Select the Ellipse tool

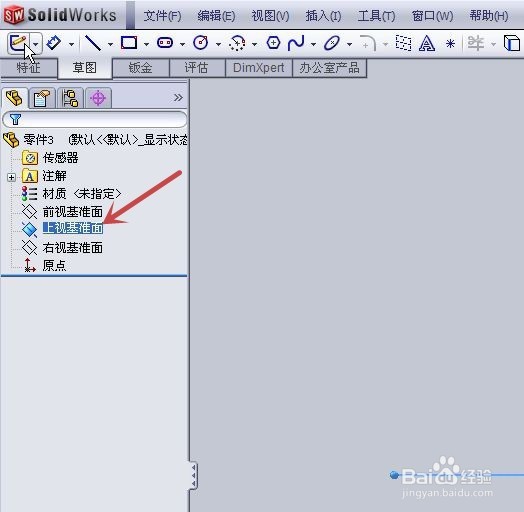[332, 43]
